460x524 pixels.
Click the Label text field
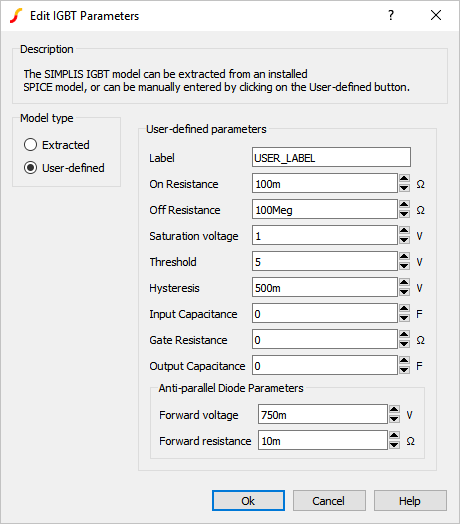coord(331,157)
